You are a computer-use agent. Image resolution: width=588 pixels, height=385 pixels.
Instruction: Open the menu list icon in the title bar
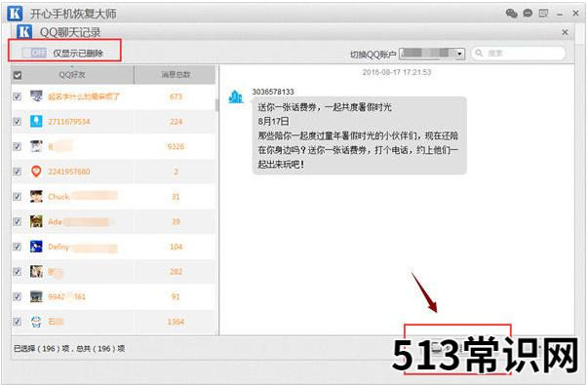pyautogui.click(x=543, y=14)
